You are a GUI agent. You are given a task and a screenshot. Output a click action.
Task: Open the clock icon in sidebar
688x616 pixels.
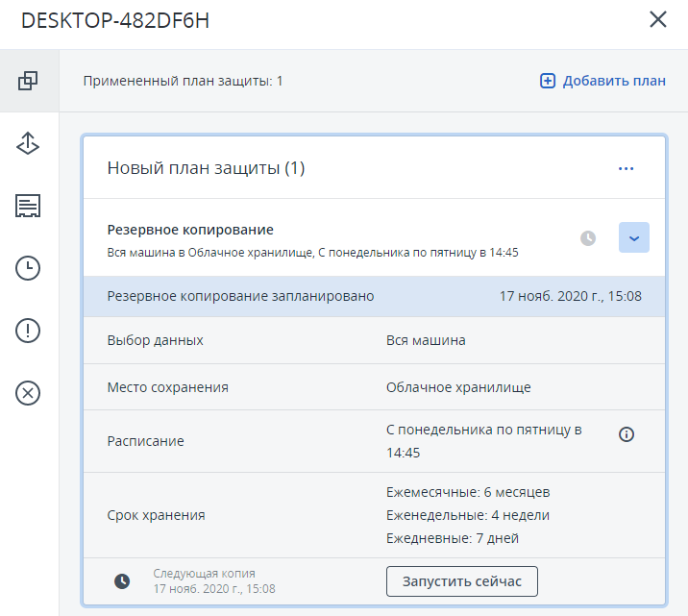28,269
